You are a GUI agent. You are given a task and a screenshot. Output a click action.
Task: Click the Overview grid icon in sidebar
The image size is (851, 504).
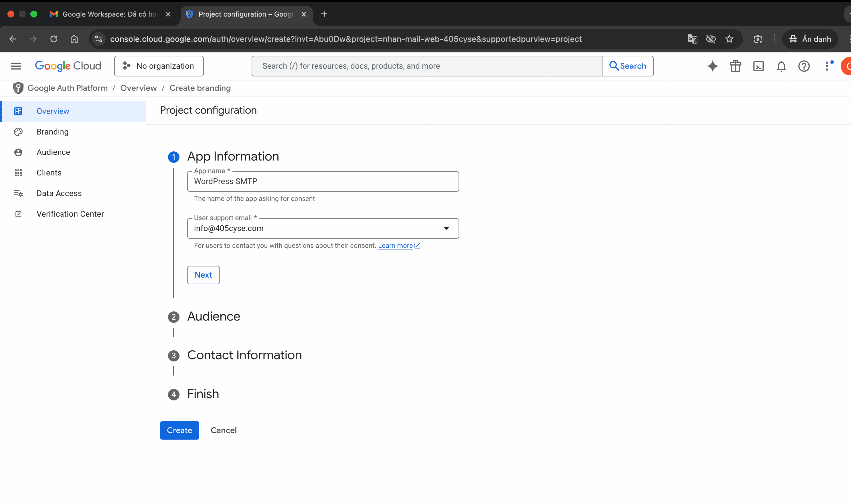[18, 111]
